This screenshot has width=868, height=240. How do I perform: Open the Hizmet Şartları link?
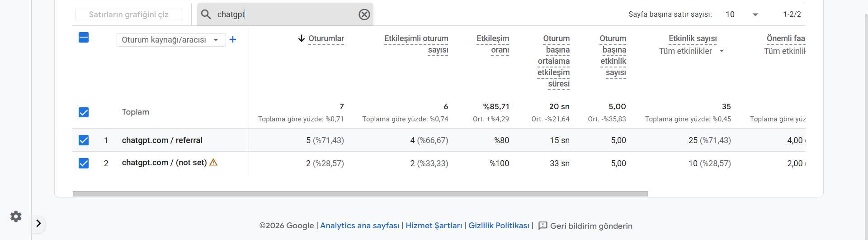434,226
